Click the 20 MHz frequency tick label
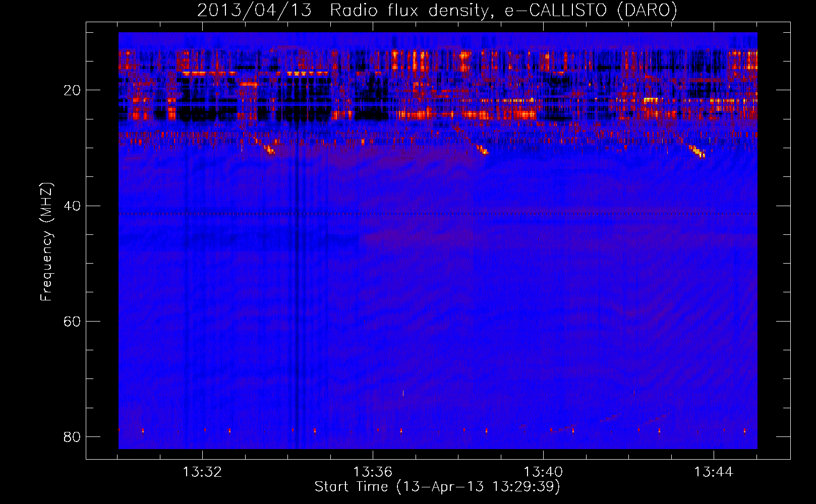Viewport: 816px width, 504px height. click(72, 91)
